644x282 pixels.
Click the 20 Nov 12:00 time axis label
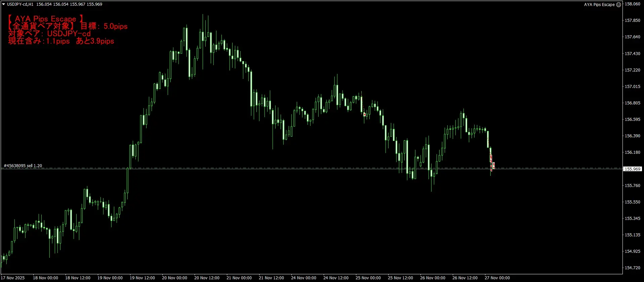click(x=207, y=278)
